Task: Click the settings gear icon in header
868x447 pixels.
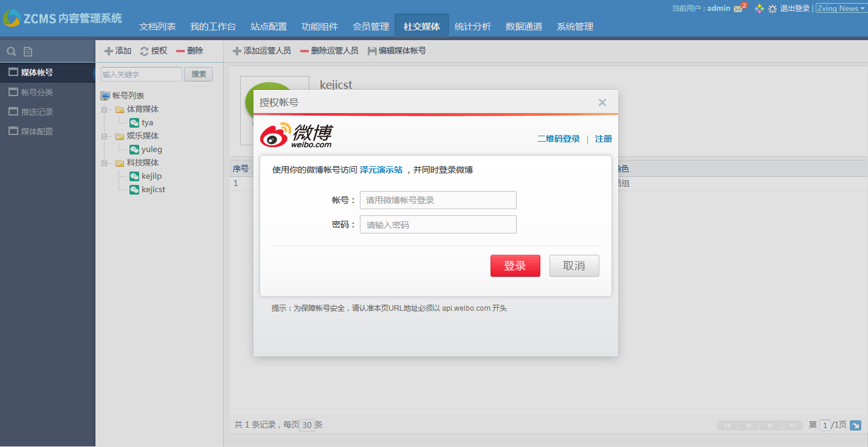Action: [x=773, y=9]
